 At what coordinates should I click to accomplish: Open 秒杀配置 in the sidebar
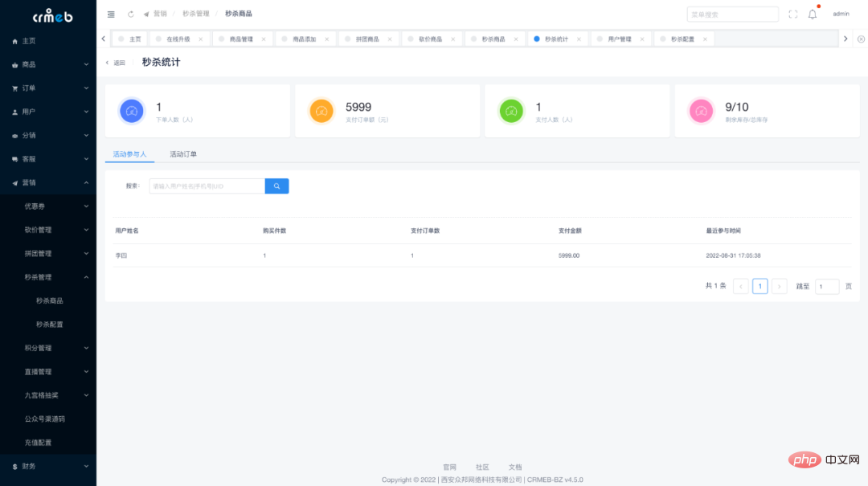pyautogui.click(x=48, y=325)
